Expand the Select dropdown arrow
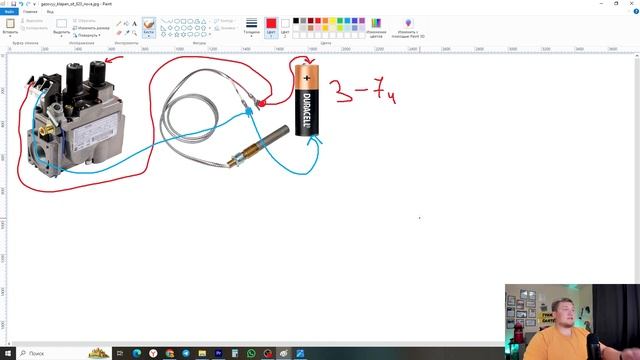This screenshot has height=360, width=640. click(62, 36)
